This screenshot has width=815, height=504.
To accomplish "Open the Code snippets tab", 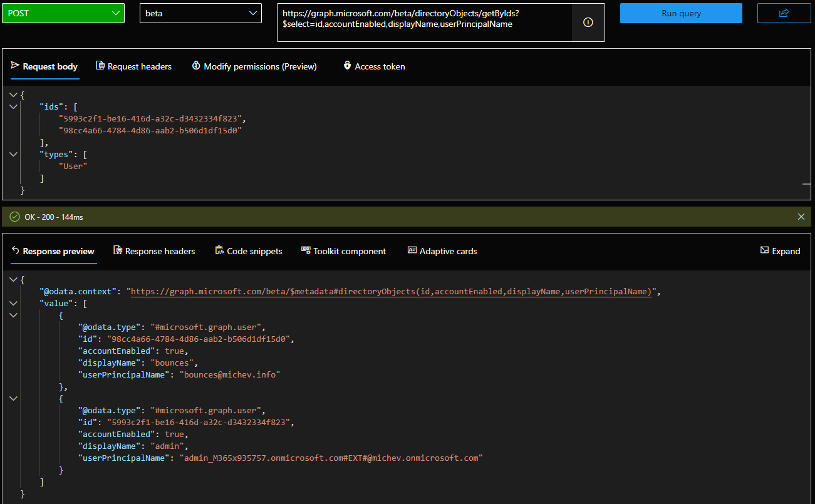I will tap(249, 251).
